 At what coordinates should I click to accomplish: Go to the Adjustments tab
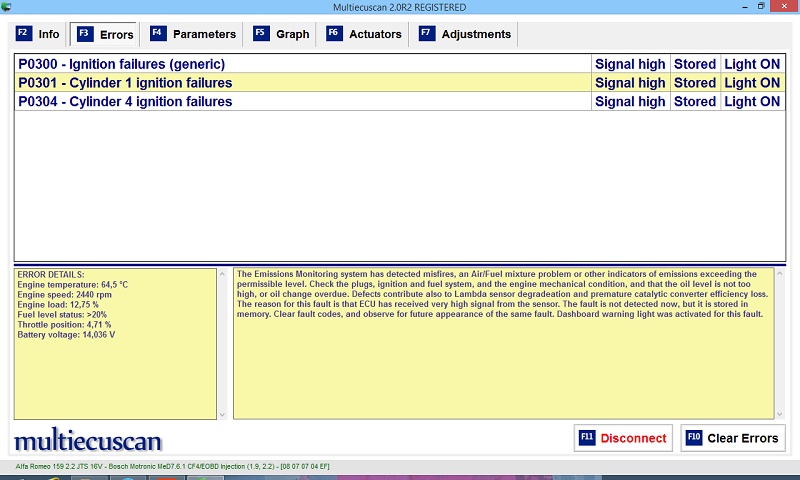(466, 34)
